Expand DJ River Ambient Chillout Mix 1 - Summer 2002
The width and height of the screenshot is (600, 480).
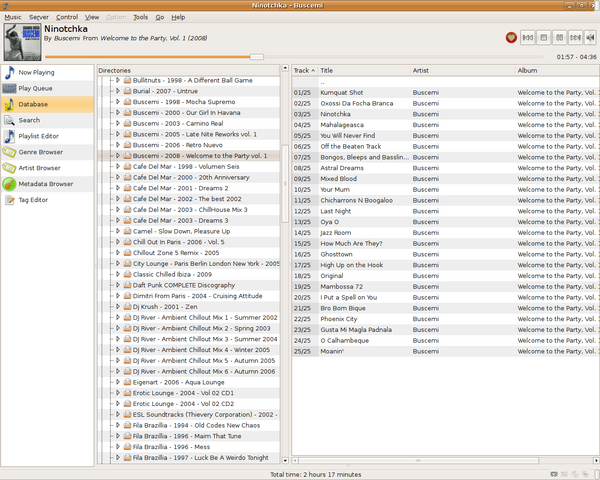(118, 317)
